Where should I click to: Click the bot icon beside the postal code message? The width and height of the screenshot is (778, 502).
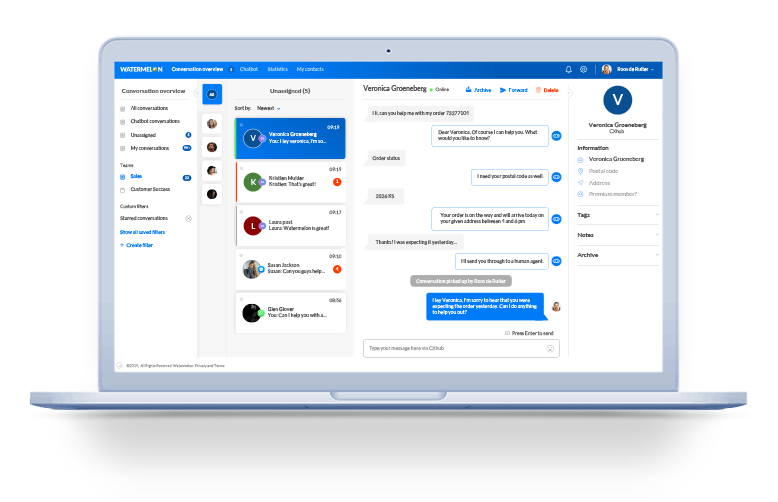tap(557, 177)
